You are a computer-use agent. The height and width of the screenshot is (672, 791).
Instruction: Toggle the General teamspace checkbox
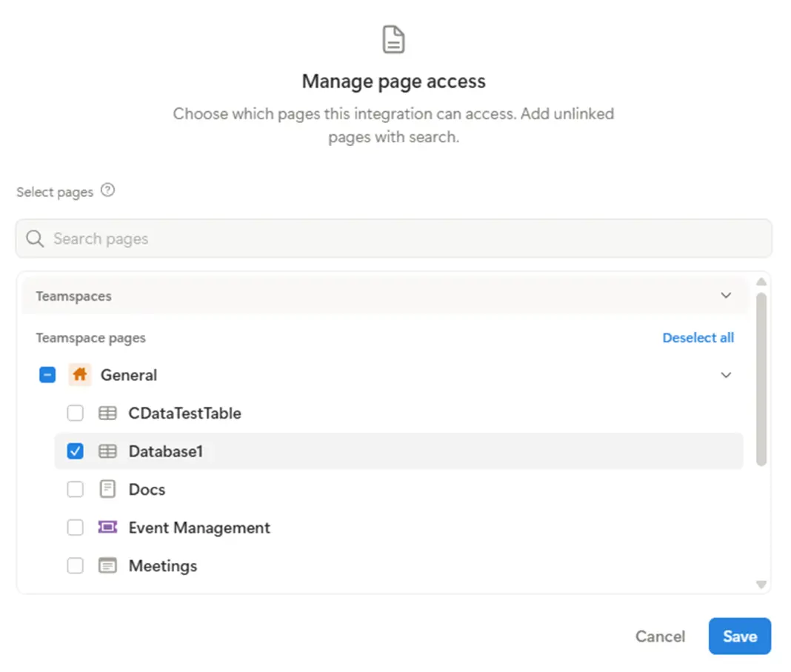(x=47, y=375)
